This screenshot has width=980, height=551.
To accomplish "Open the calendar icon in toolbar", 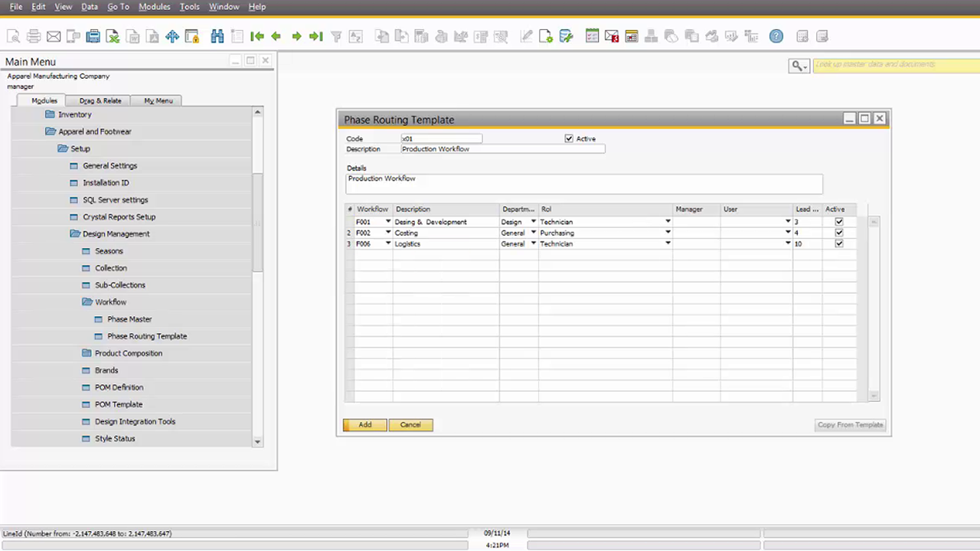I will pyautogui.click(x=632, y=36).
